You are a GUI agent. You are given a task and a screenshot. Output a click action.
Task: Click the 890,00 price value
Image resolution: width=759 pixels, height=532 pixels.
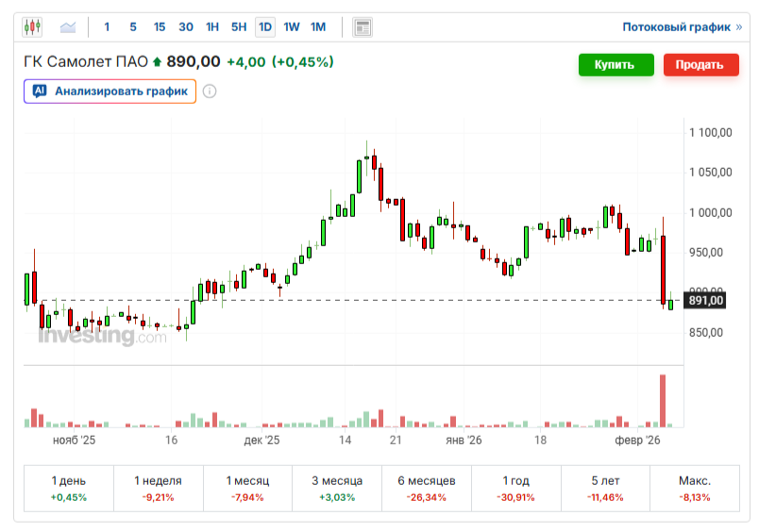194,62
